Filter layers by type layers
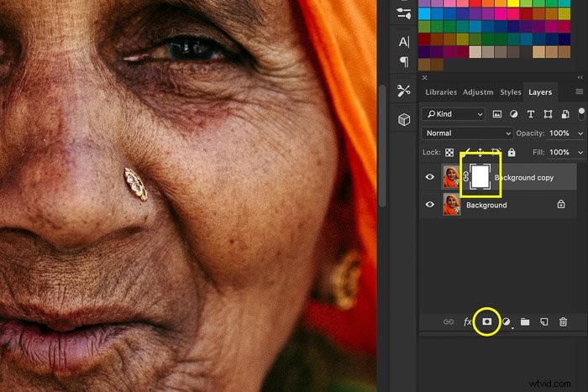This screenshot has height=392, width=588. (530, 114)
